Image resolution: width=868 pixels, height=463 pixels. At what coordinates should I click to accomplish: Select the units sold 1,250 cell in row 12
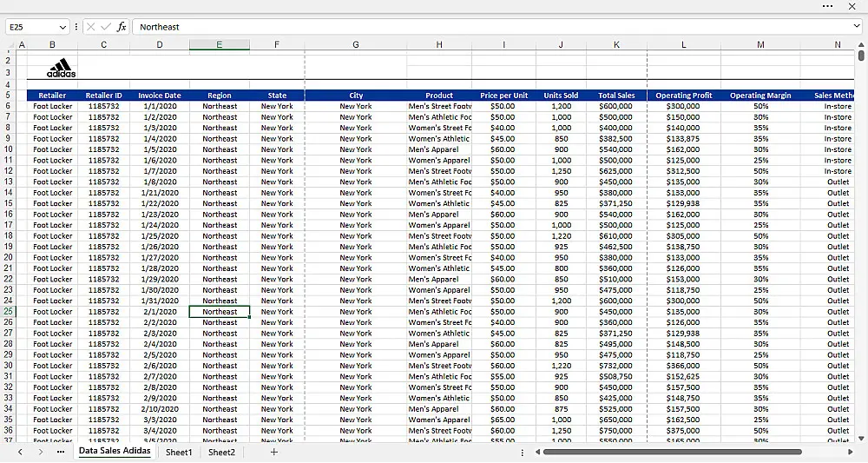point(561,171)
